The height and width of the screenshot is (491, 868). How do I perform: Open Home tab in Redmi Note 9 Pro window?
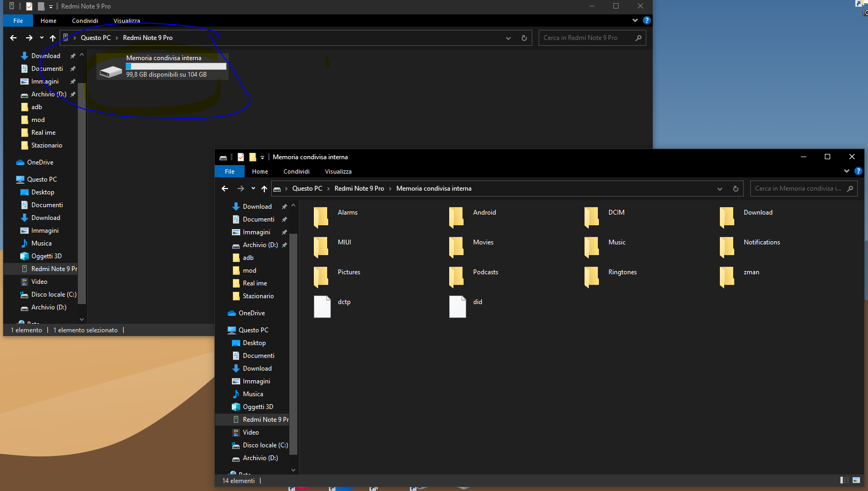tap(48, 21)
